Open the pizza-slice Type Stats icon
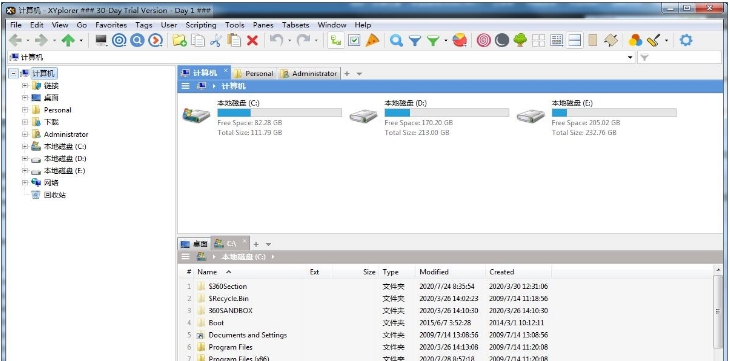This screenshot has height=361, width=730. (372, 41)
